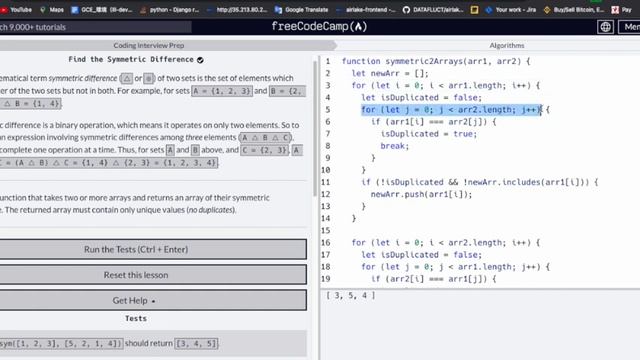
Task: Open the GCE bookmark
Action: click(x=102, y=9)
